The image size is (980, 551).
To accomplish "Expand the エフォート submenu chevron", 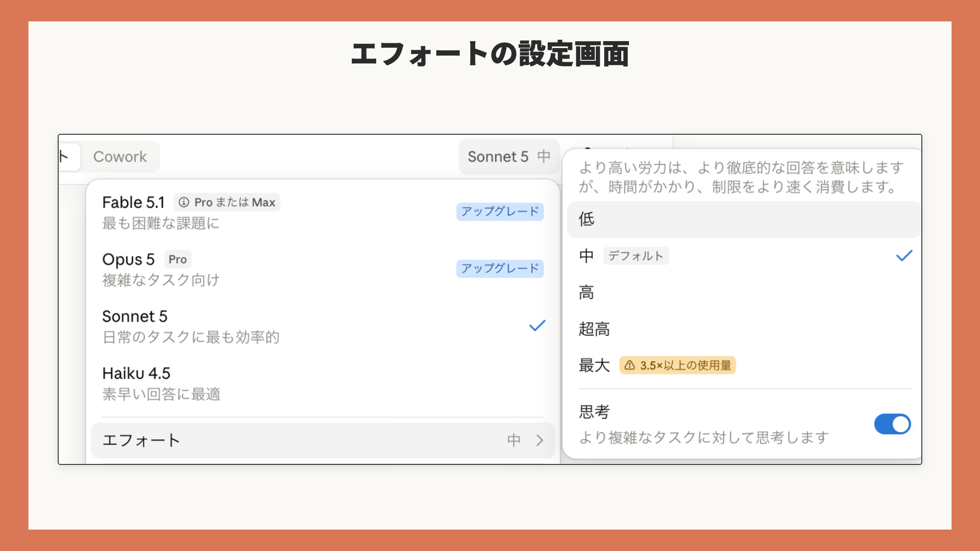I will 540,440.
